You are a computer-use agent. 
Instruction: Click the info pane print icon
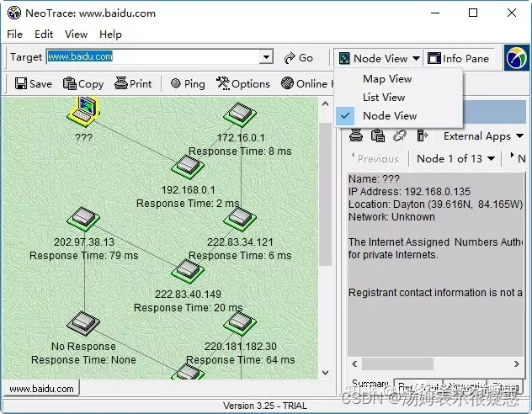point(356,135)
